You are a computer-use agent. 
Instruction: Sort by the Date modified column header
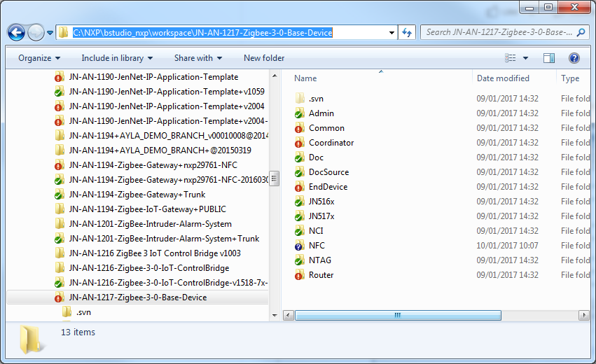coord(503,78)
